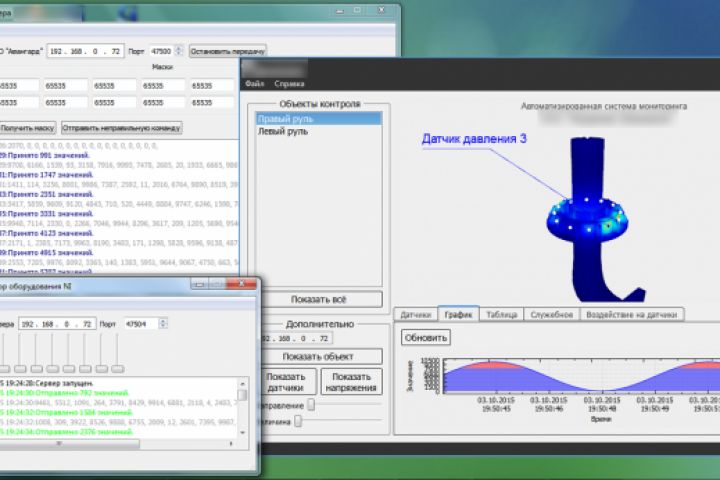Click the last mask field in first row
The height and width of the screenshot is (480, 720).
point(213,86)
